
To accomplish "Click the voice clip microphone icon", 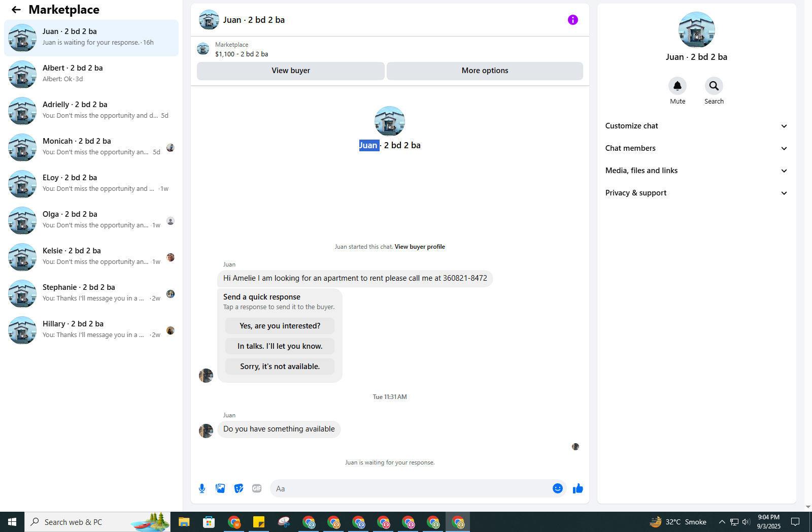I will (x=202, y=488).
